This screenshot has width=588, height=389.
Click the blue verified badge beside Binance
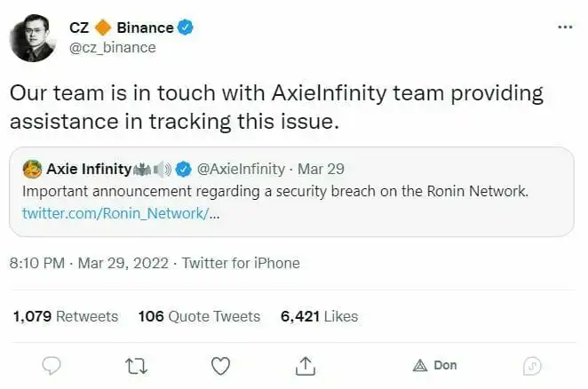[x=186, y=28]
